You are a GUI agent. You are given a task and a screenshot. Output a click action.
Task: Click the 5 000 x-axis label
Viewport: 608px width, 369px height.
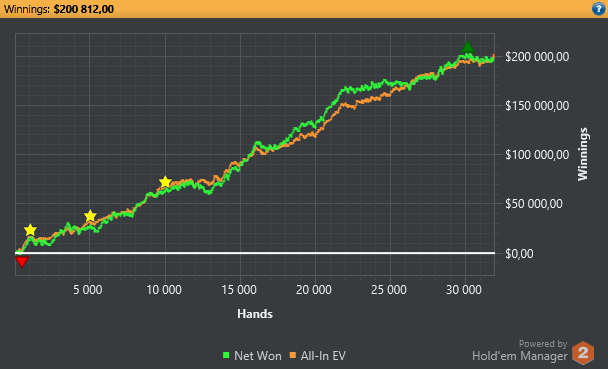(88, 290)
